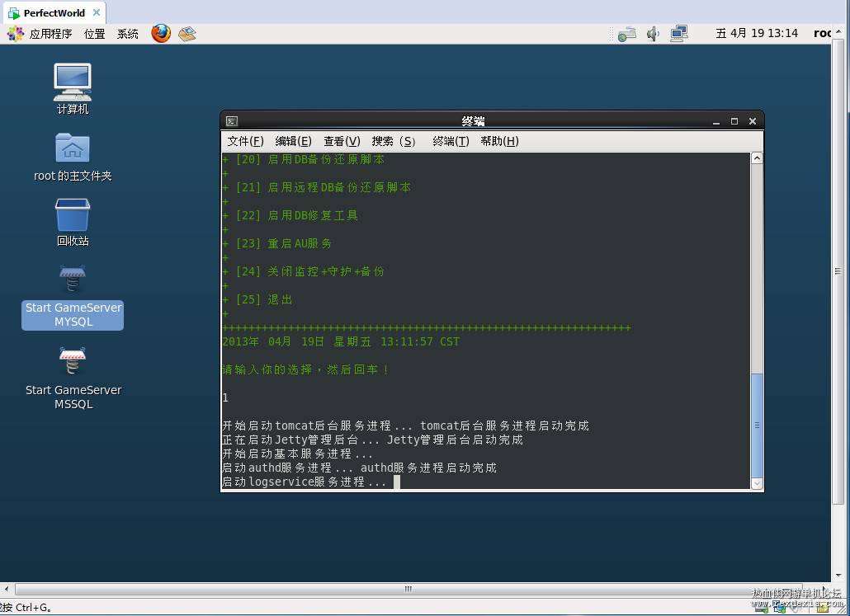Viewport: 850px width, 616px height.
Task: Open the 计算机 desktop icon
Action: click(x=73, y=89)
